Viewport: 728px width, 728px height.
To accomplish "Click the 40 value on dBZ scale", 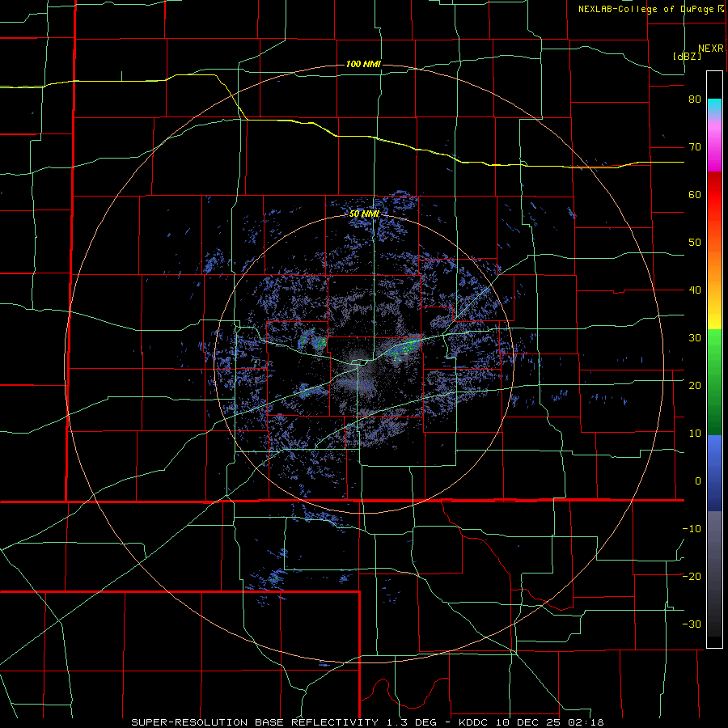I will 695,290.
